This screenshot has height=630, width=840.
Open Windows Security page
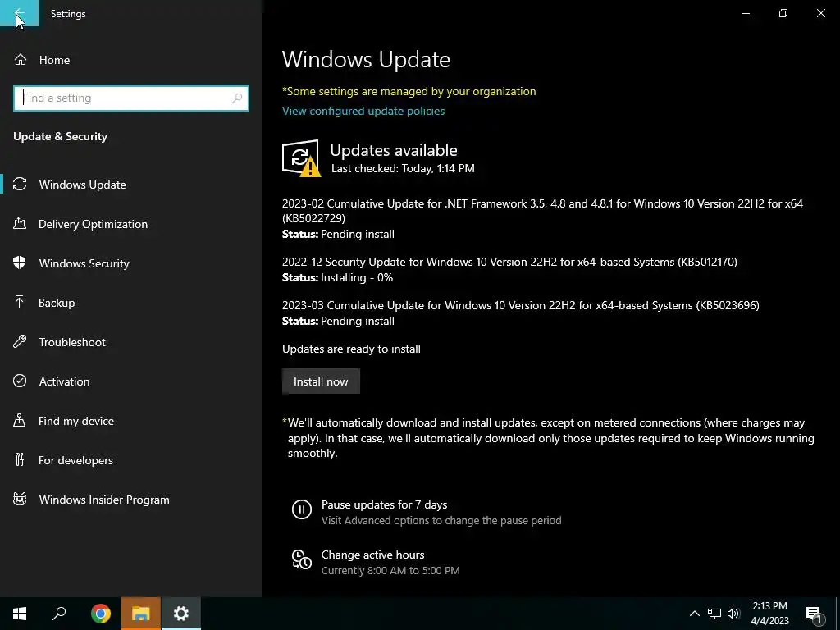point(131,263)
